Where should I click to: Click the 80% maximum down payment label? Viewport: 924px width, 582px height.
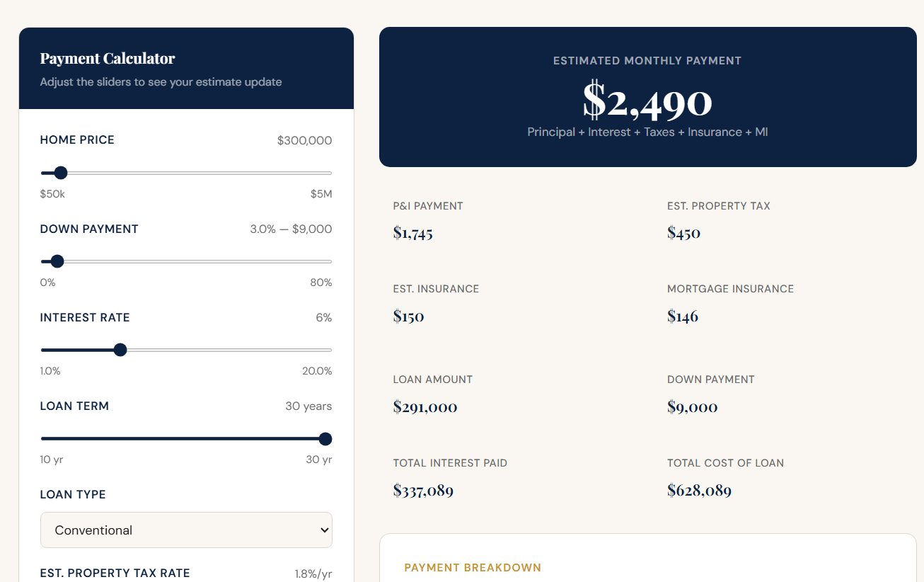320,283
